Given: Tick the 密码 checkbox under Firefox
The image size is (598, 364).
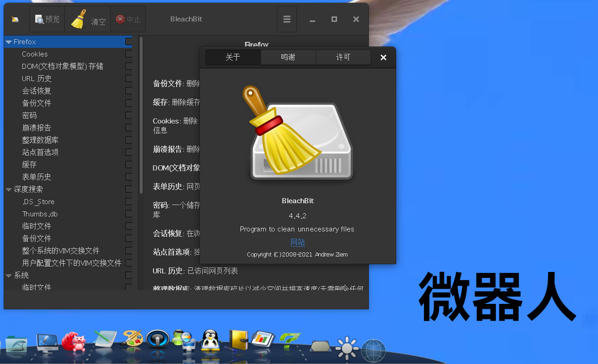Looking at the screenshot, I should (129, 115).
